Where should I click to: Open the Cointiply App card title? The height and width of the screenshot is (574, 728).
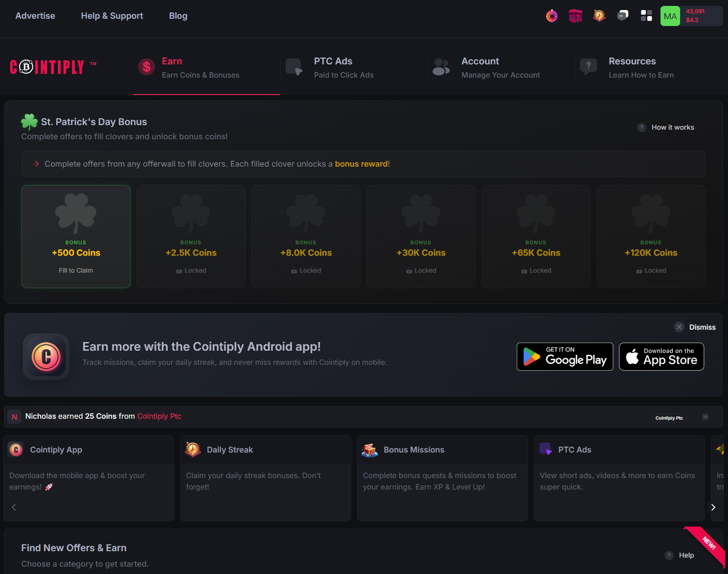click(56, 450)
